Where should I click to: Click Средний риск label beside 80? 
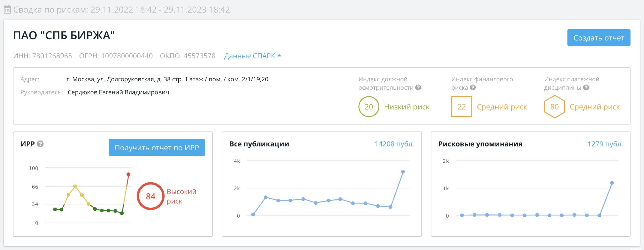[595, 107]
